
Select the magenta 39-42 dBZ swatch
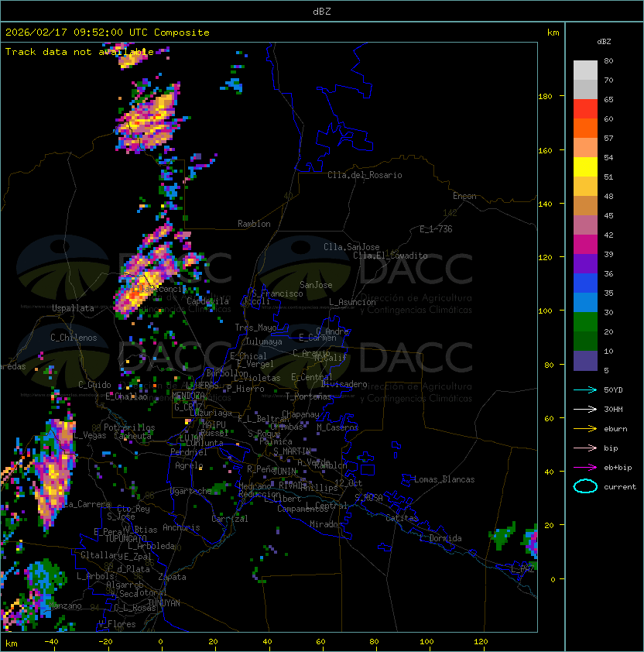coord(585,245)
